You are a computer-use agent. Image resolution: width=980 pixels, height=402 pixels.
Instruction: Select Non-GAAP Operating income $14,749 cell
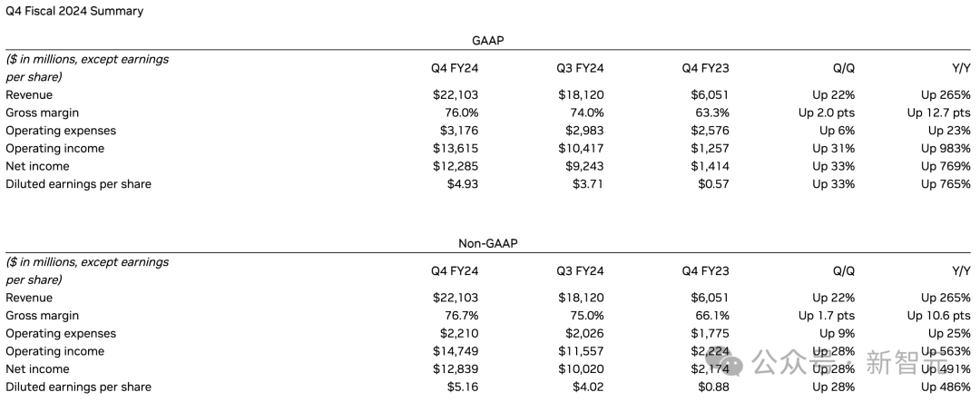tap(456, 351)
